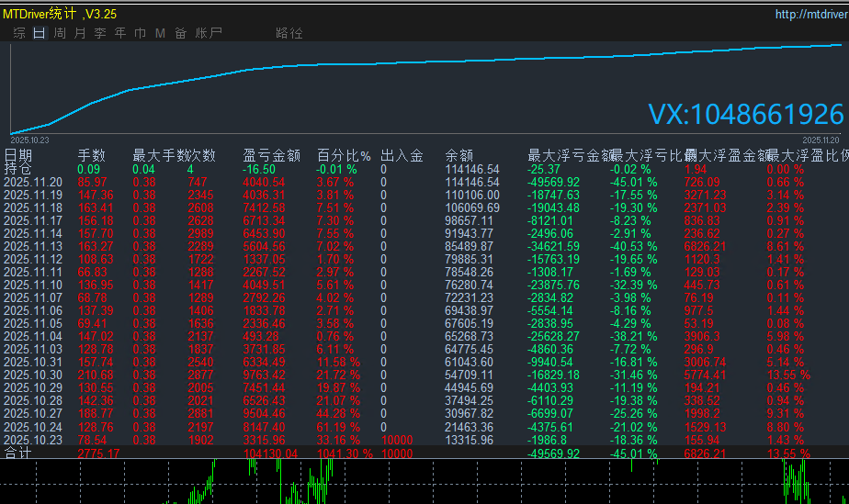Click the 合计 totals row label
The image size is (849, 504).
click(17, 454)
